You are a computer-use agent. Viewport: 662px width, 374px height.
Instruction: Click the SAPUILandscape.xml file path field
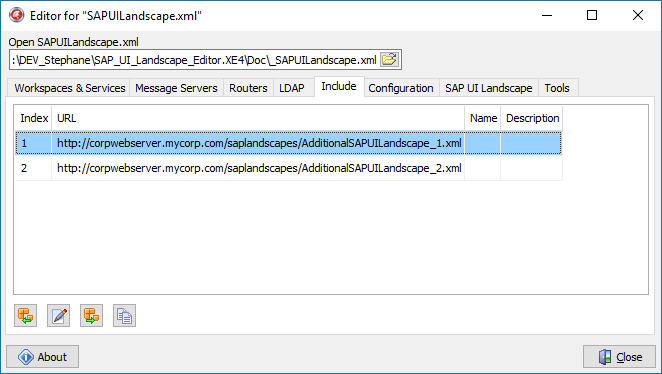pos(194,60)
